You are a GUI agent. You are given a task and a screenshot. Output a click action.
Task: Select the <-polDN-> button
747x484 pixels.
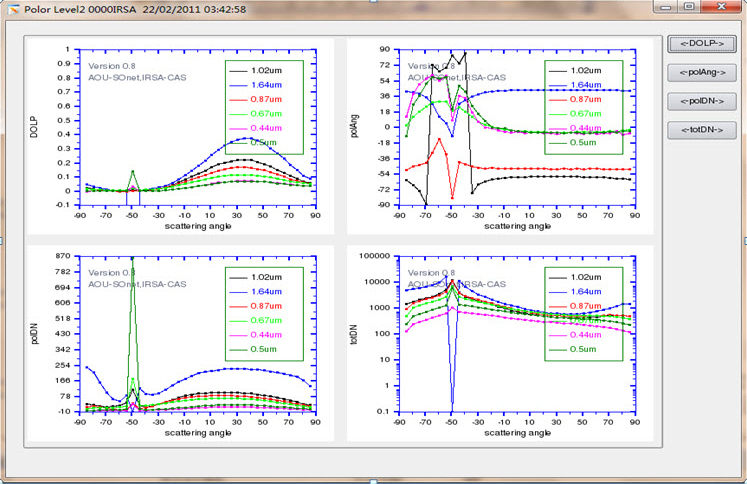click(x=702, y=100)
